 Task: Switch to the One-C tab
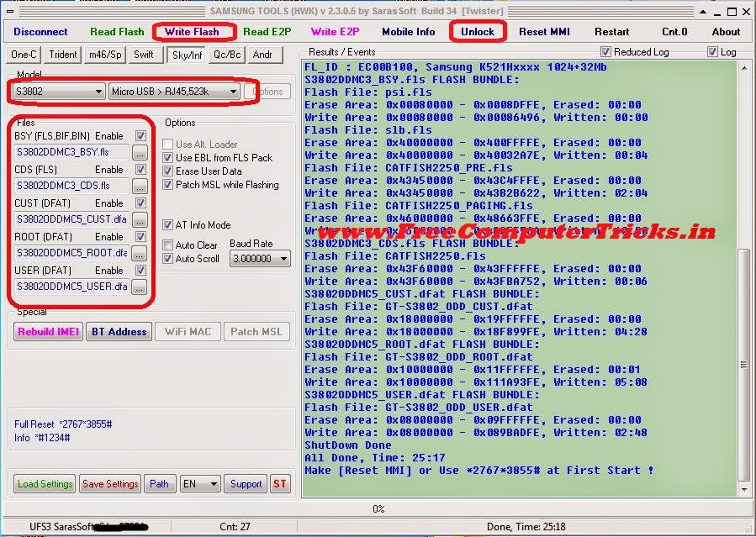pos(24,55)
